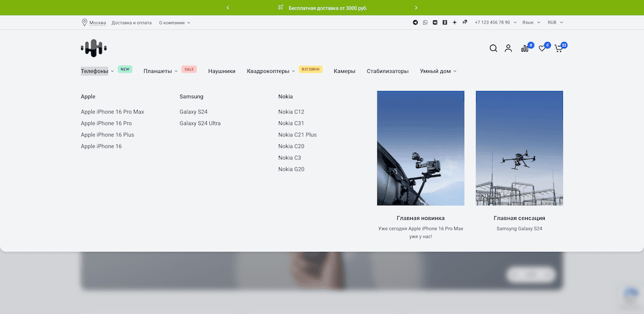The height and width of the screenshot is (314, 644).
Task: Open the Galaxy S24 link
Action: tap(194, 112)
